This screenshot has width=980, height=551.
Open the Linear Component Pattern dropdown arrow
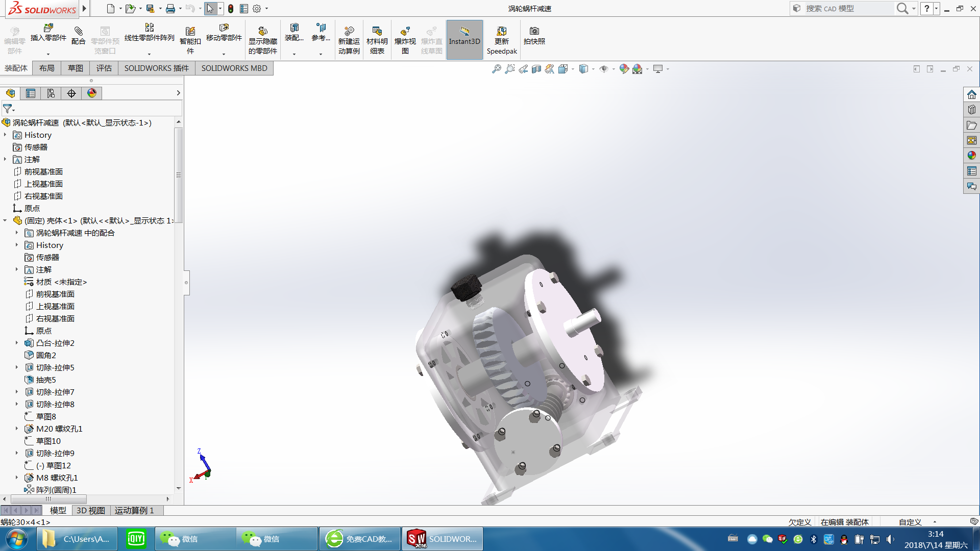pos(149,54)
